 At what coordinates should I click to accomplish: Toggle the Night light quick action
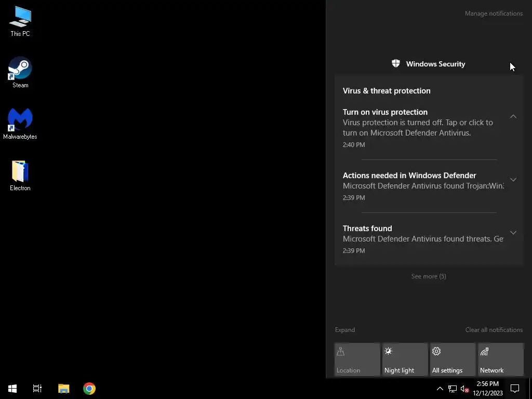pos(405,360)
